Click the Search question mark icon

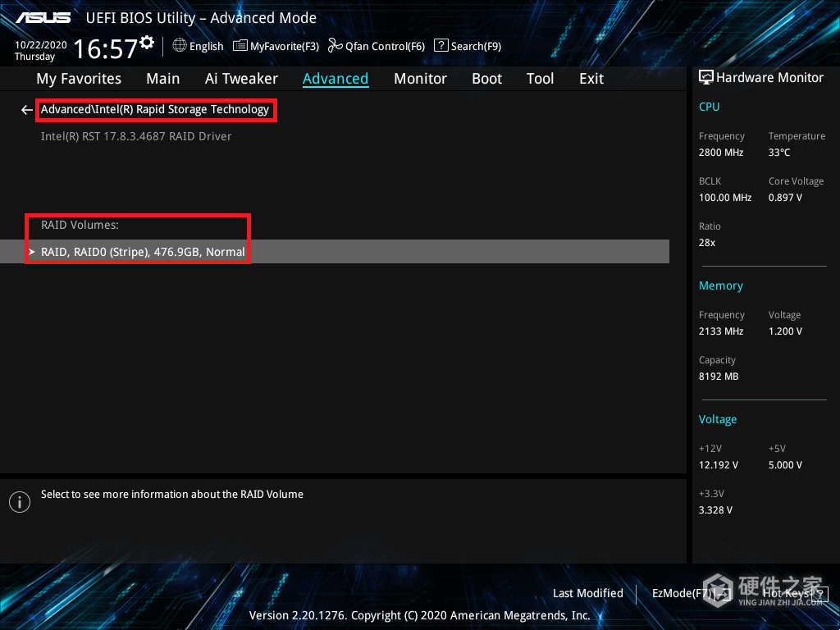[441, 46]
